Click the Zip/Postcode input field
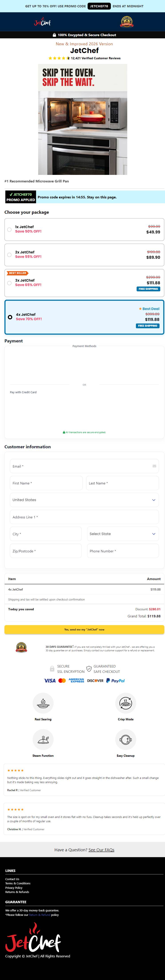The image size is (165, 980). coord(46,551)
